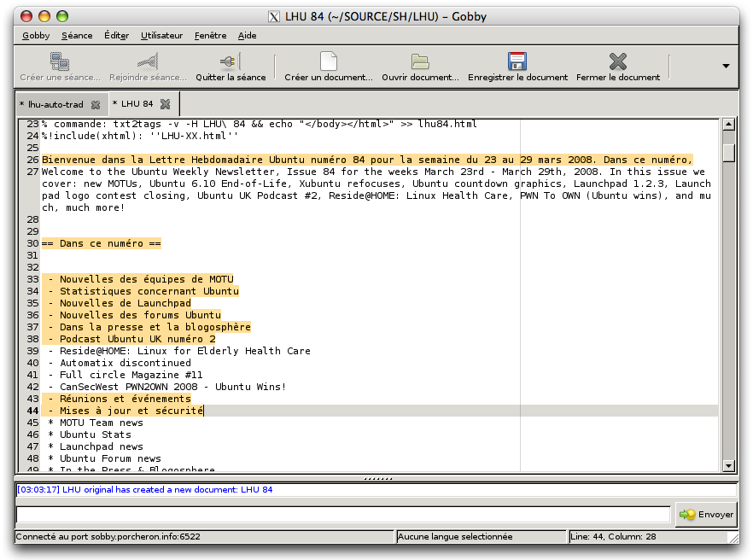Image resolution: width=753 pixels, height=560 pixels.
Task: Click status text 'Line: 44, Column: 28'
Action: [x=613, y=537]
